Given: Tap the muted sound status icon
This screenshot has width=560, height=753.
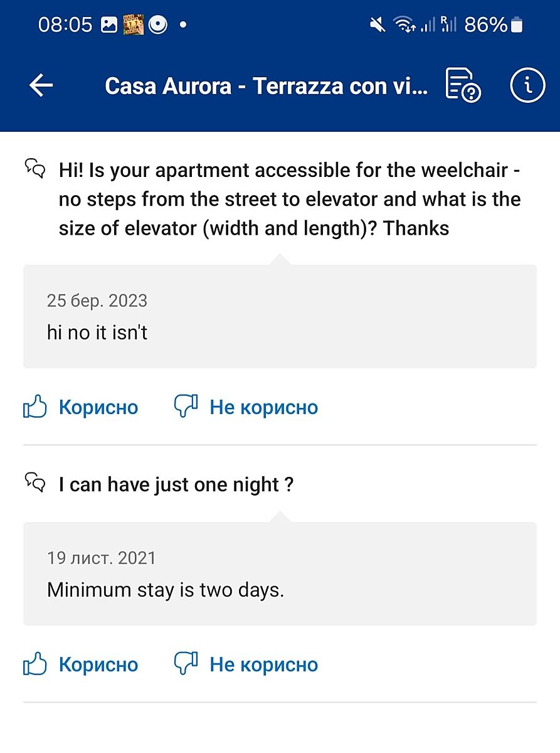Looking at the screenshot, I should click(x=378, y=25).
